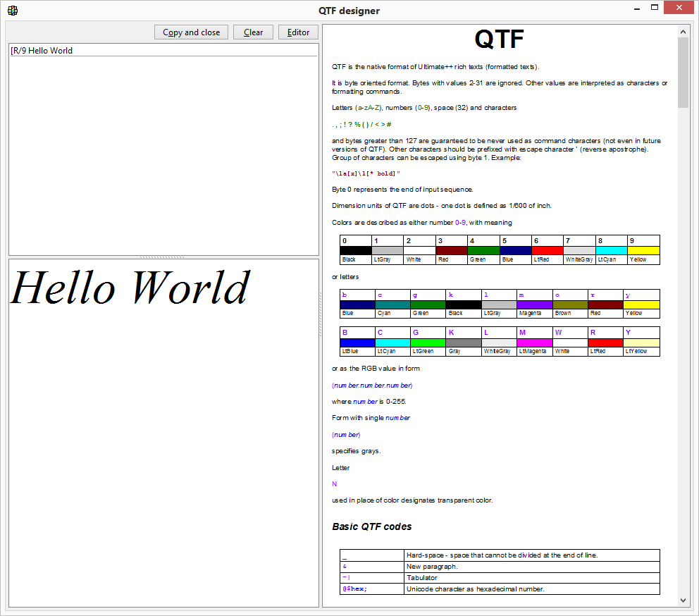699x616 pixels.
Task: Click the QTF designer app icon in title bar
Action: [x=12, y=11]
